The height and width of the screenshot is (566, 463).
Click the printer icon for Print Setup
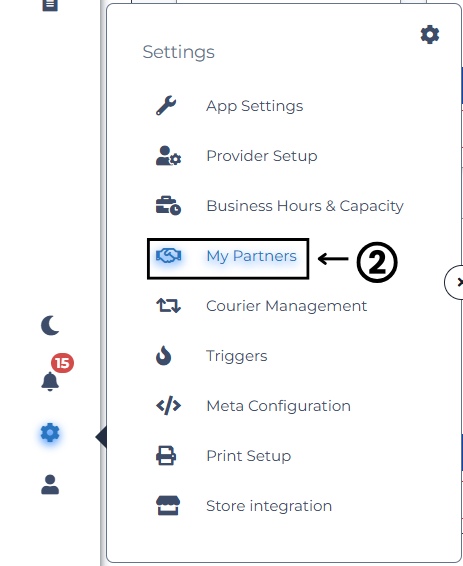(166, 456)
